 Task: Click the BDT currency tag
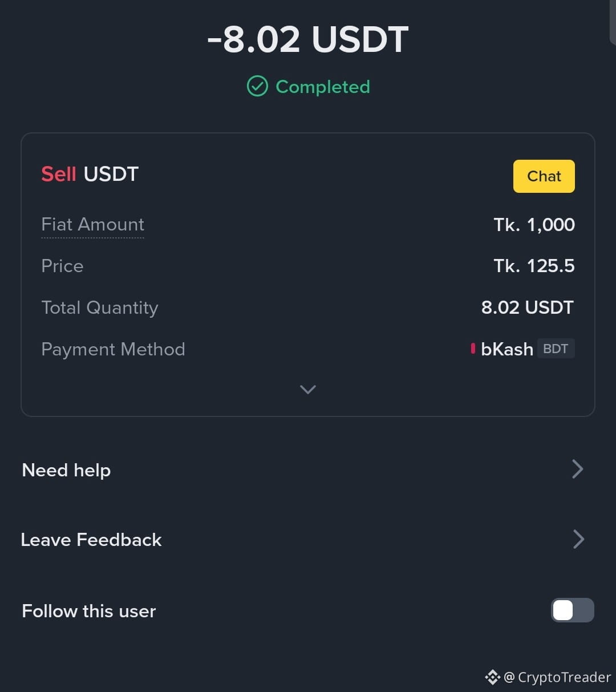pos(556,349)
